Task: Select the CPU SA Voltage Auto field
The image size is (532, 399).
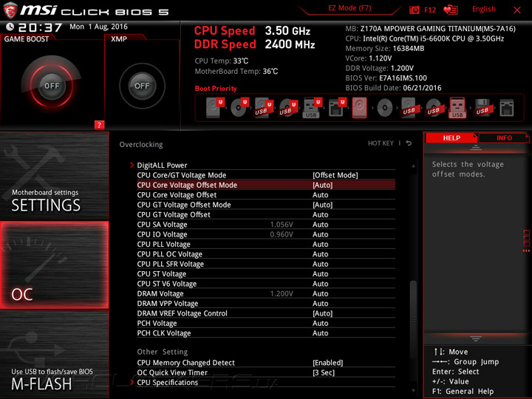Action: [320, 225]
